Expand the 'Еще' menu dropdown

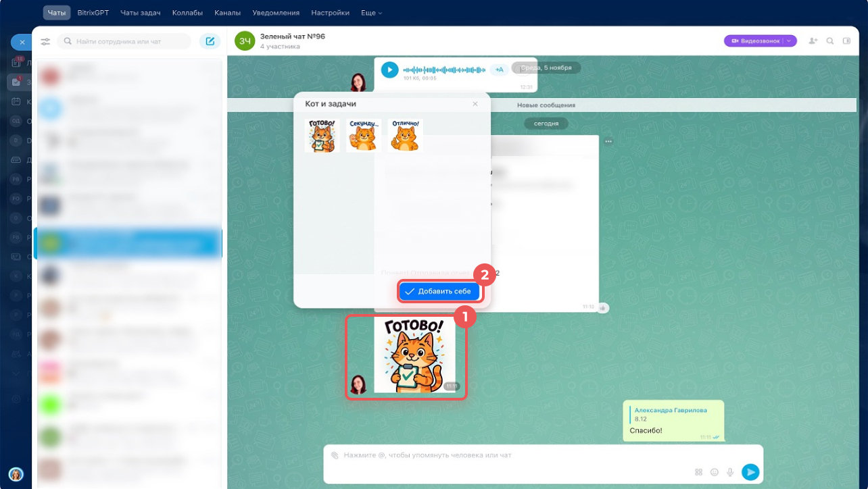tap(371, 13)
